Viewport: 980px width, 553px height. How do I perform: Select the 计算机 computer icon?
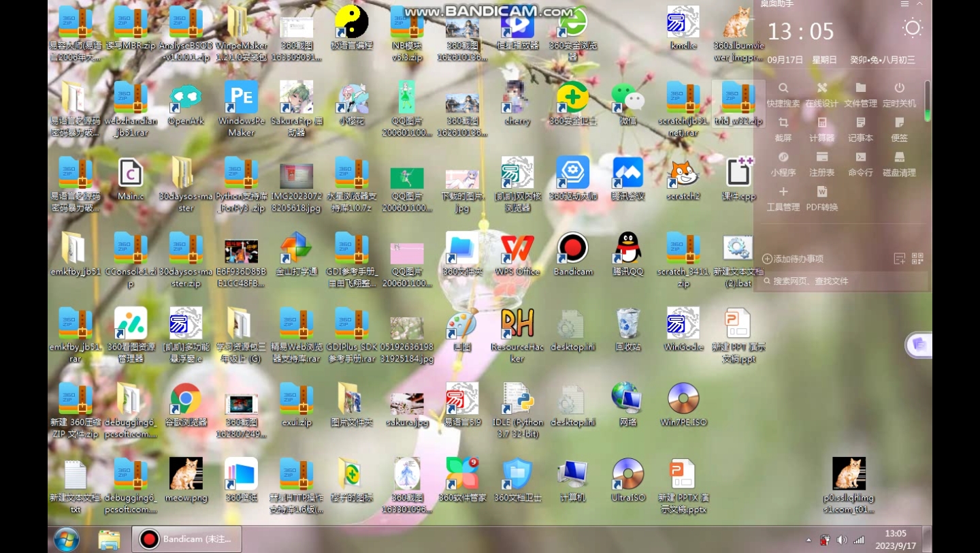pos(573,479)
